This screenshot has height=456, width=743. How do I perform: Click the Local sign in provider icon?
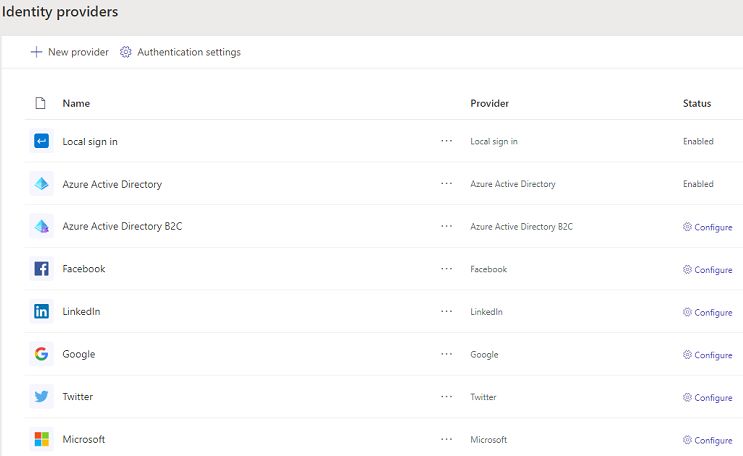(x=41, y=142)
